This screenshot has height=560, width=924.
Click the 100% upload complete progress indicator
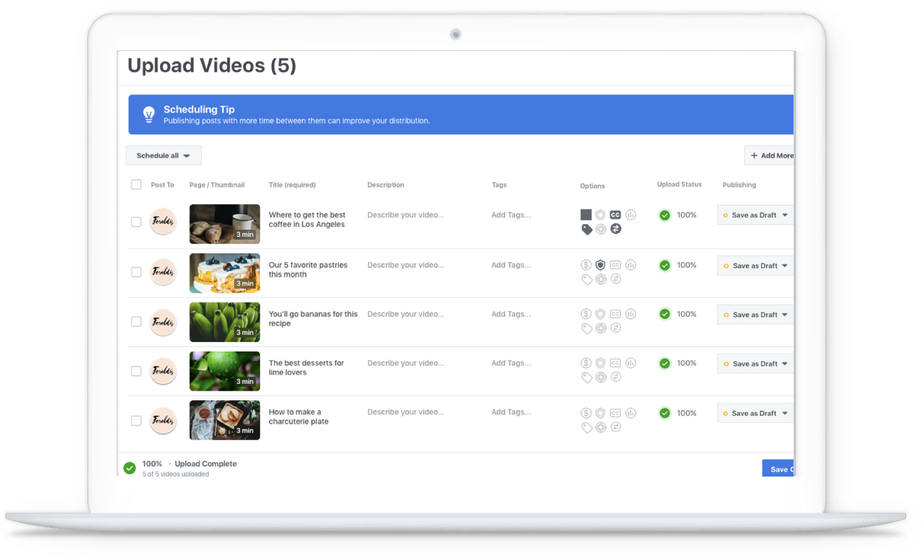(131, 466)
